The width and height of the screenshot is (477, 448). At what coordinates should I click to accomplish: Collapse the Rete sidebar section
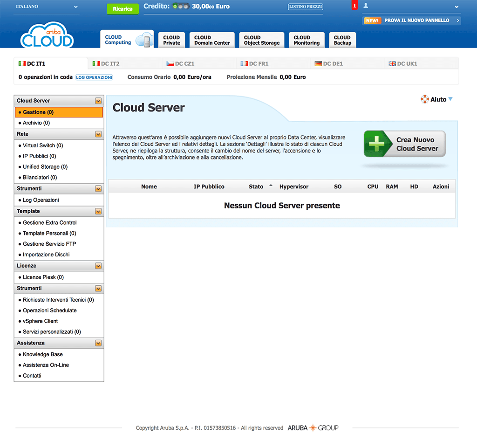tap(98, 134)
